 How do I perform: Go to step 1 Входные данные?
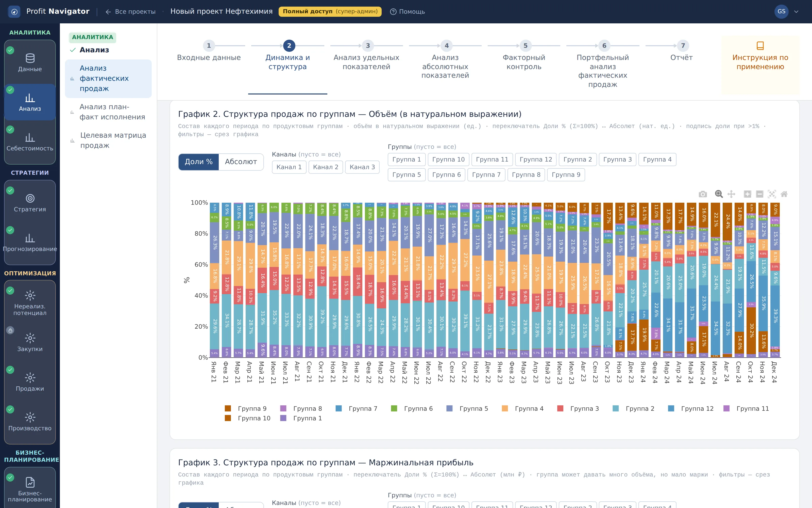point(209,51)
